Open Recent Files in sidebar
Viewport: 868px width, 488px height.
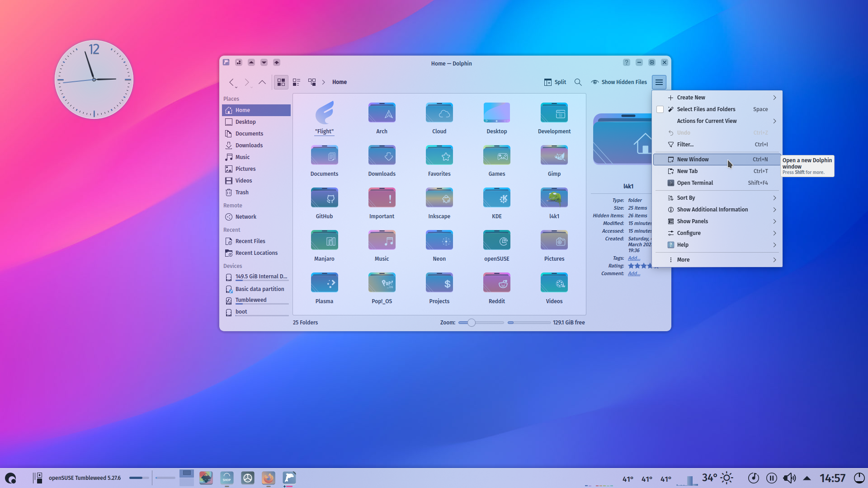(x=256, y=241)
